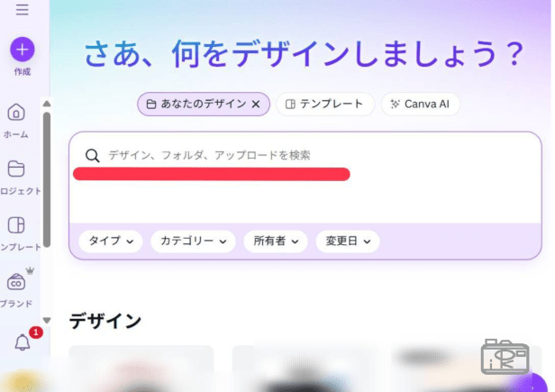
Task: Remove the あなたのデザイン filter with X
Action: tap(256, 105)
